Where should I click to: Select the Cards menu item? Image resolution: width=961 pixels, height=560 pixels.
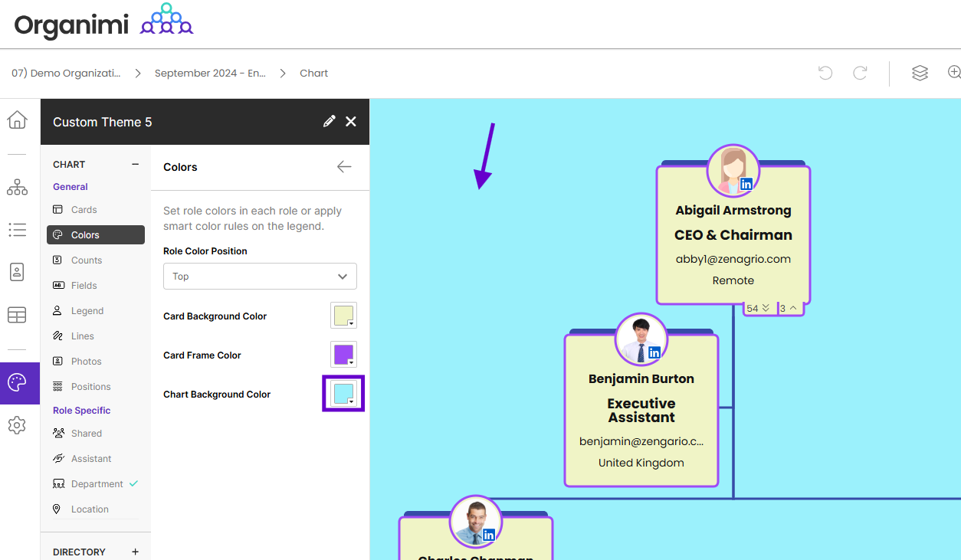point(84,210)
